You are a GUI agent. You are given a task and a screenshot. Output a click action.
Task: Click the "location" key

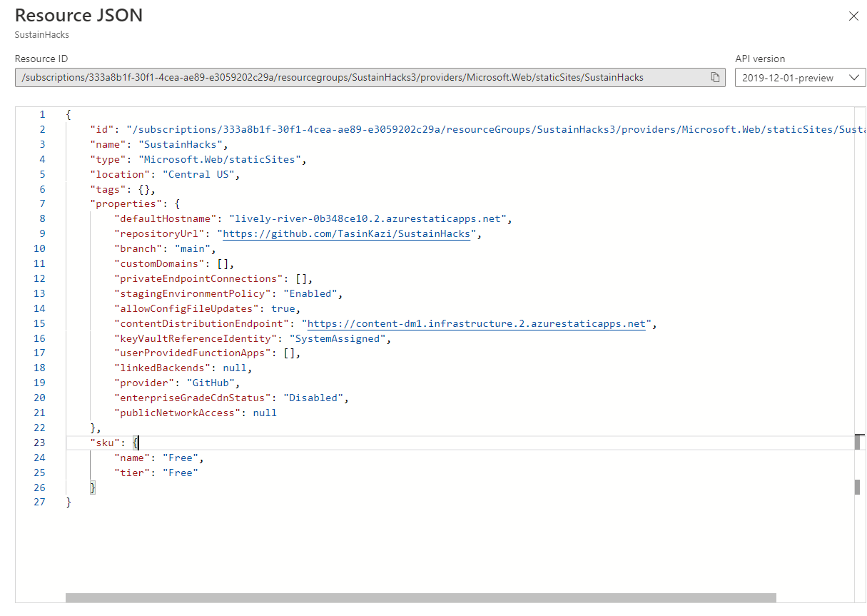pyautogui.click(x=120, y=174)
